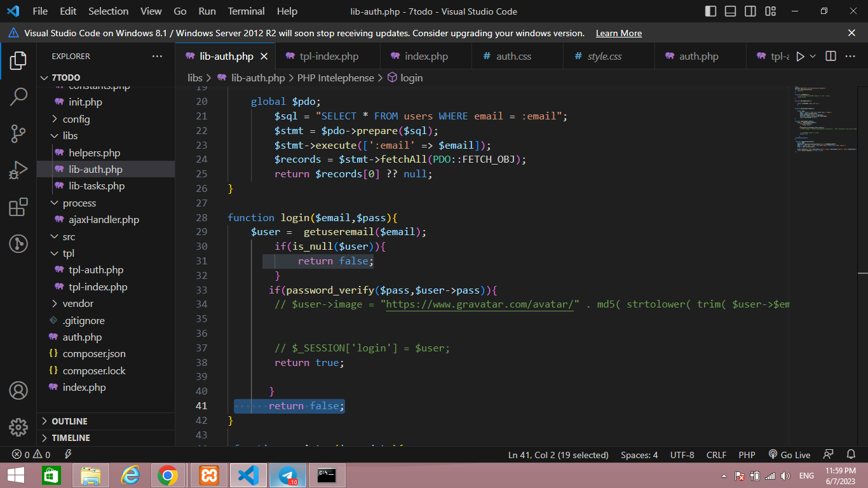Open Run and Debug view icon
868x488 pixels.
click(x=18, y=170)
